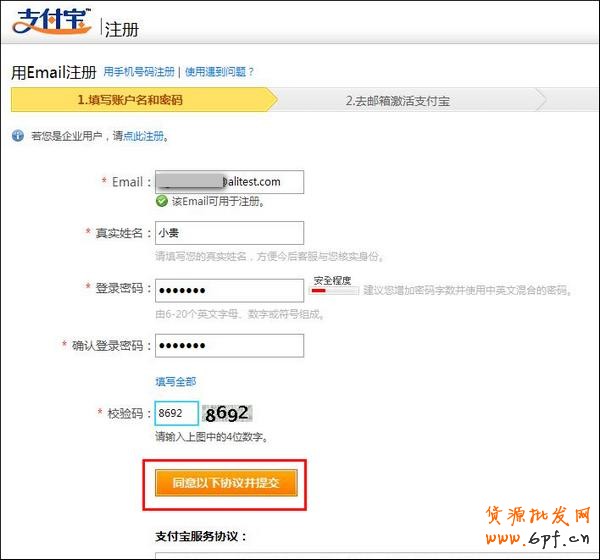
Task: Click the 填写全部 link
Action: pos(176,381)
